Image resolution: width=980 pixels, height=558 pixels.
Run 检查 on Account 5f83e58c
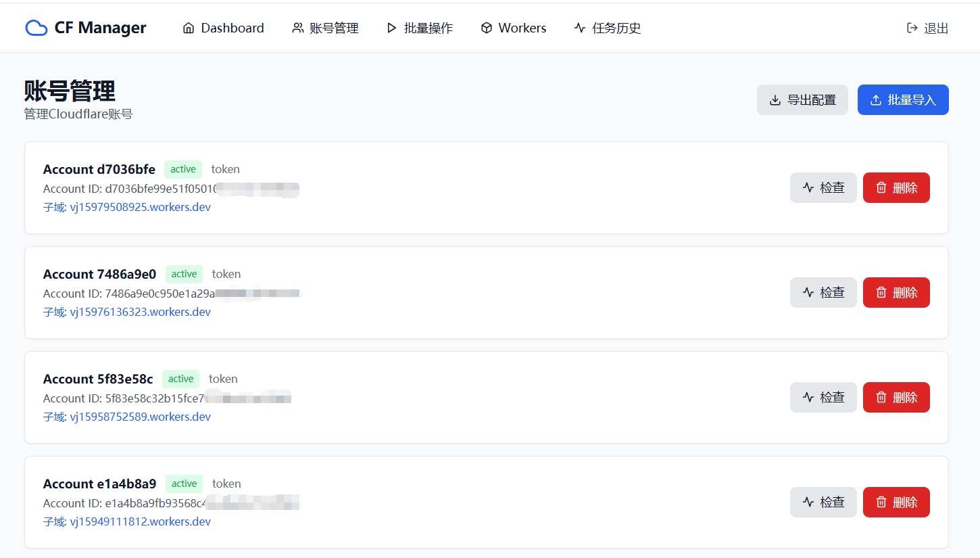coord(823,397)
